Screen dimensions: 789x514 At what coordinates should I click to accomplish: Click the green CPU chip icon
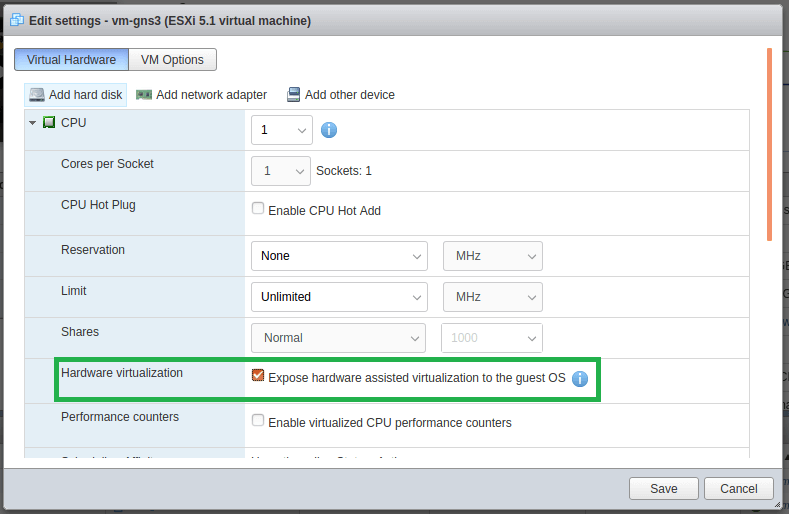(x=49, y=123)
